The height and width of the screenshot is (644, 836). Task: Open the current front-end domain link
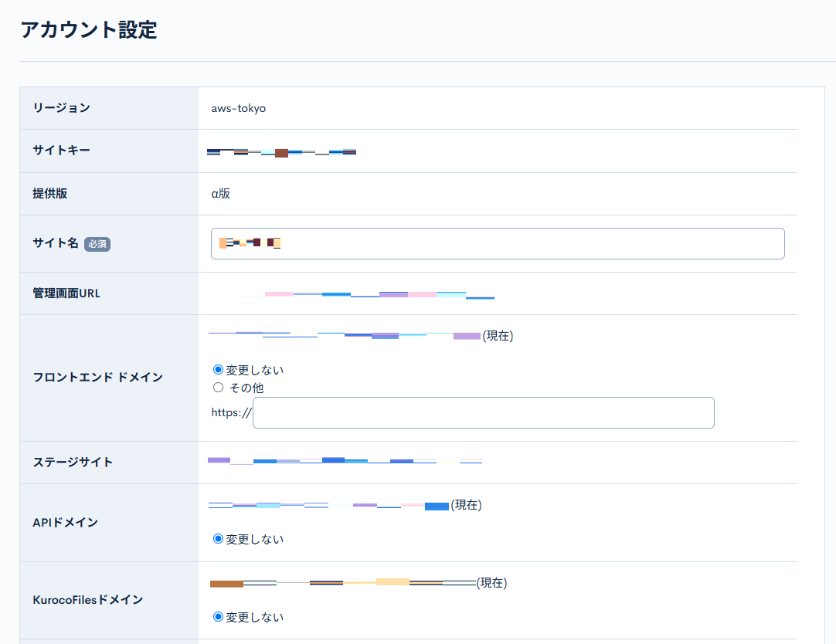[340, 335]
